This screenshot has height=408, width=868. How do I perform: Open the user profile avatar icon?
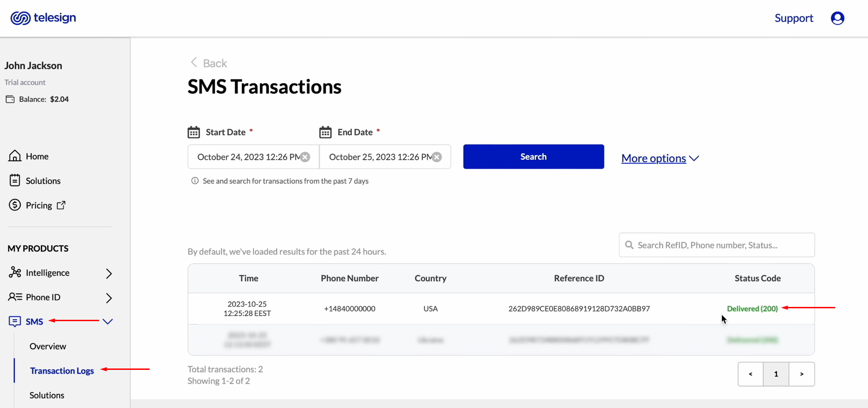838,18
